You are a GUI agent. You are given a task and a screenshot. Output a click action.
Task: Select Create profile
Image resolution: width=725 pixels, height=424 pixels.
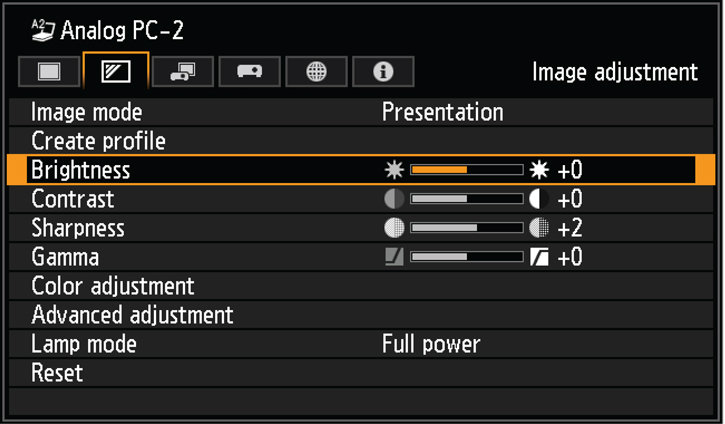[98, 141]
